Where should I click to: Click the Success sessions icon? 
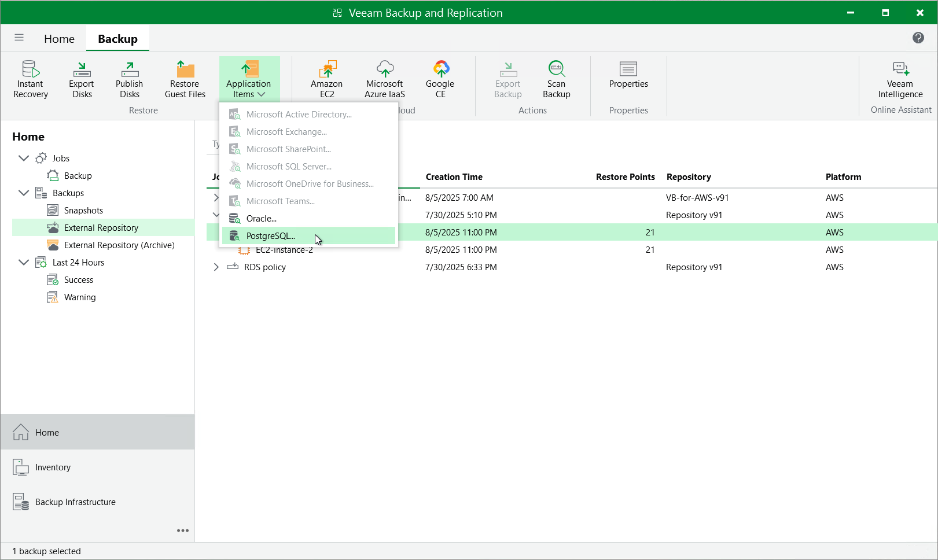53,279
